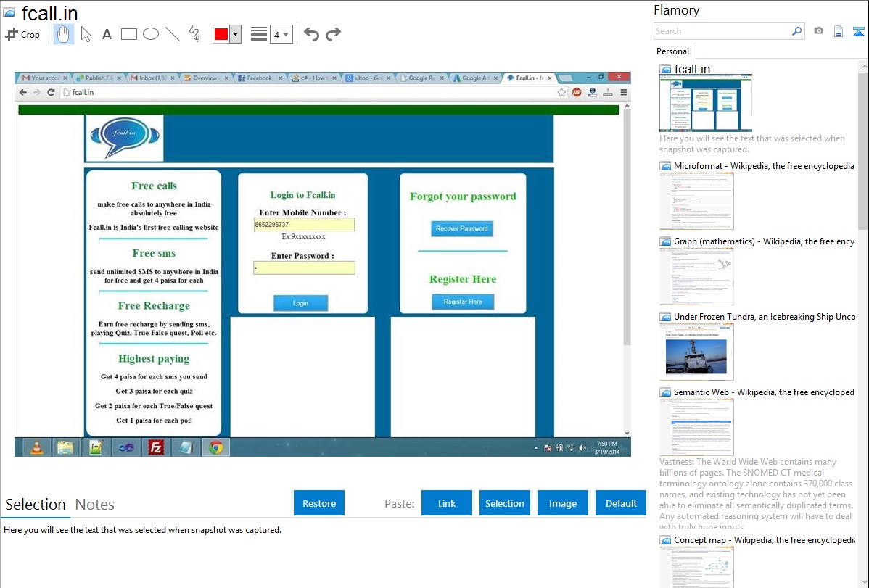Click the Login button on fcall.in page
This screenshot has height=588, width=869.
tap(300, 303)
